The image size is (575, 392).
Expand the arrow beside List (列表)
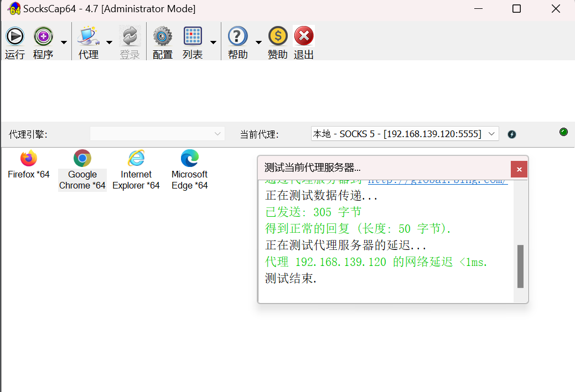pos(213,43)
